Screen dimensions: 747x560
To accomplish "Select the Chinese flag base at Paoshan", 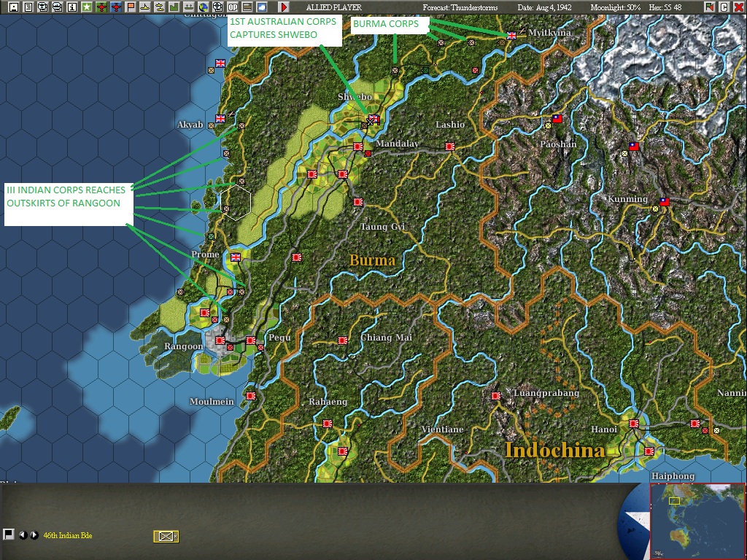I will (x=557, y=119).
